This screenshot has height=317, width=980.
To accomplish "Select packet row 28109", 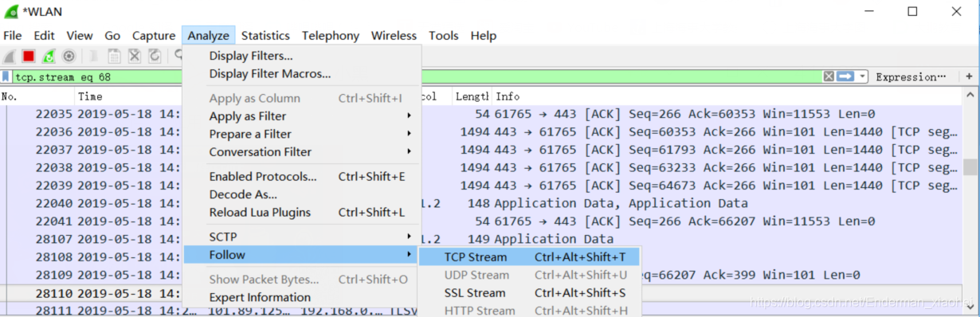I will [480, 275].
